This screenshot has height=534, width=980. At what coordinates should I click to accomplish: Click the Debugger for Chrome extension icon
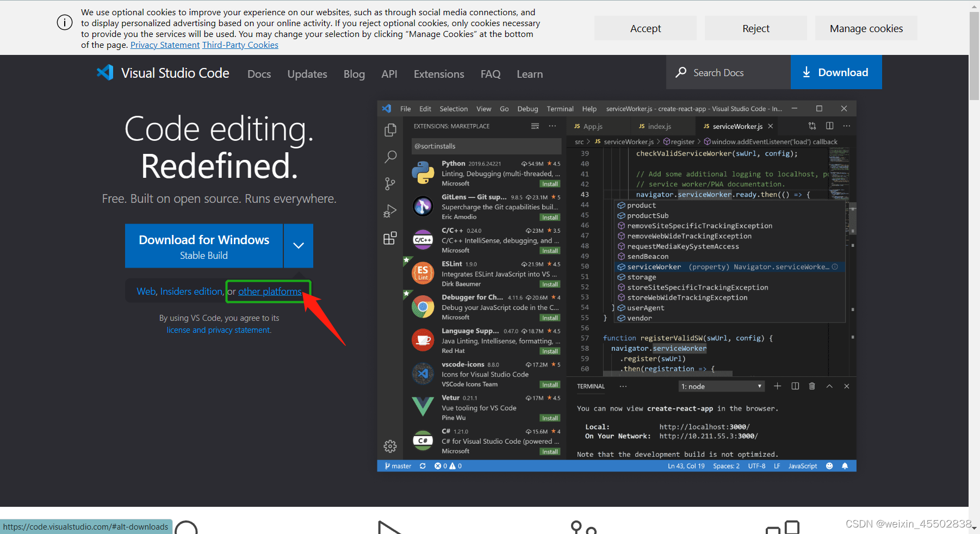[x=423, y=307]
